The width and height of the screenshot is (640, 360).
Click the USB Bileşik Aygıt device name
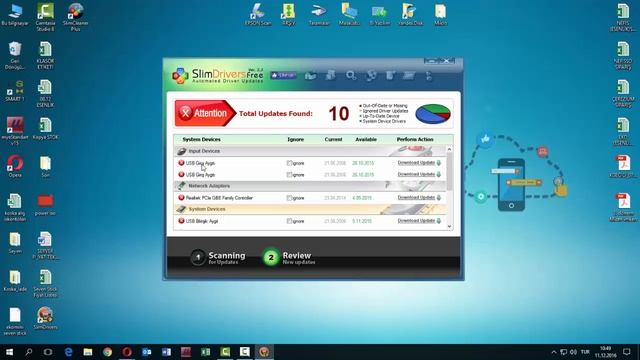coord(202,221)
